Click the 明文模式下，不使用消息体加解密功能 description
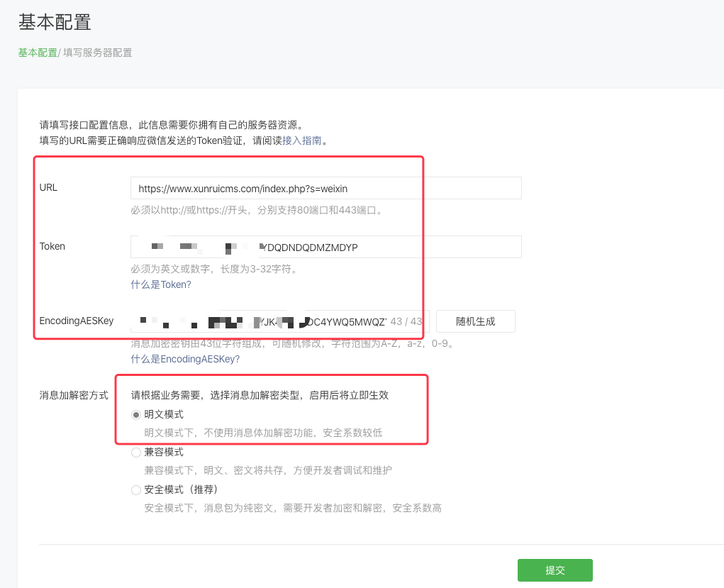This screenshot has height=588, width=724. click(x=263, y=433)
